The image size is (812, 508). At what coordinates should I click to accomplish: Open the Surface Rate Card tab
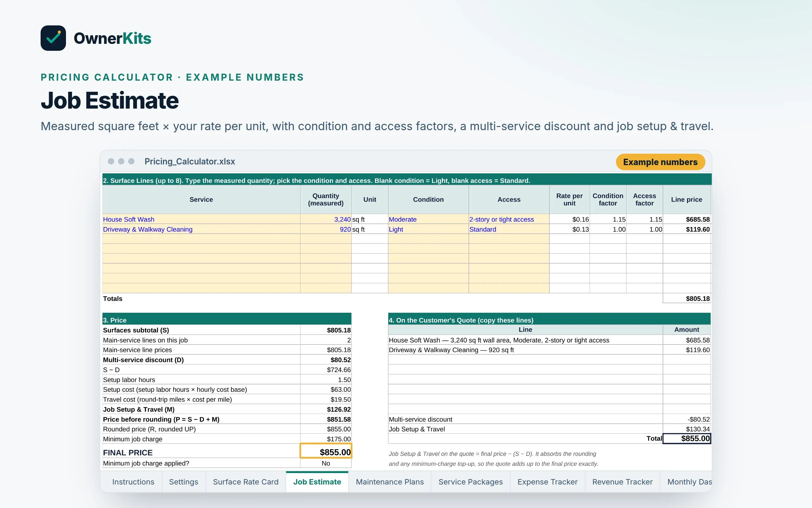click(246, 482)
